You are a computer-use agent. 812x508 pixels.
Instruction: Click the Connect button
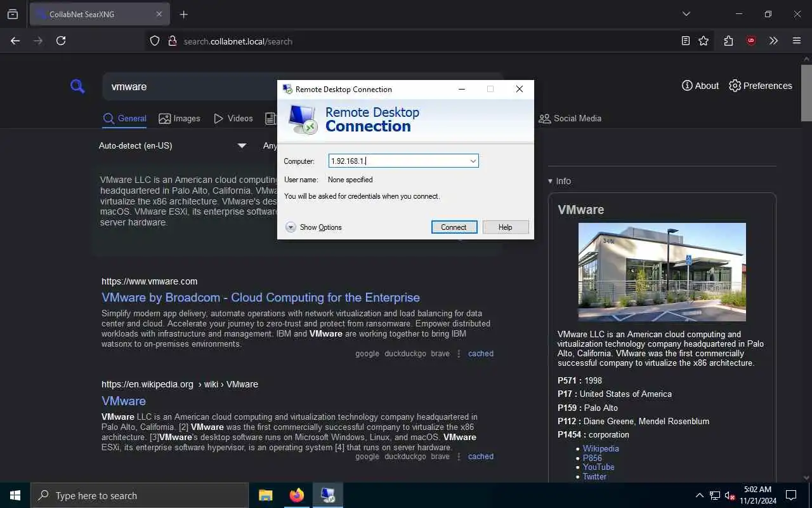tap(454, 227)
